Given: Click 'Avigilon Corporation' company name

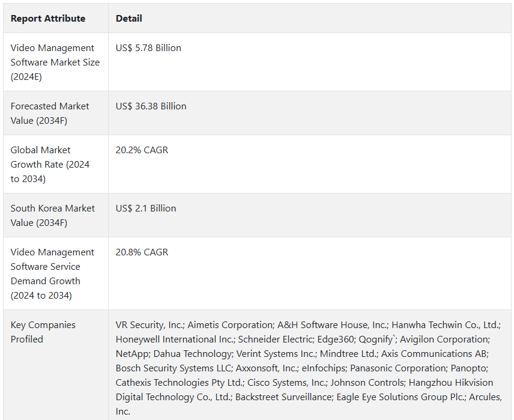Looking at the screenshot, I should [x=445, y=339].
